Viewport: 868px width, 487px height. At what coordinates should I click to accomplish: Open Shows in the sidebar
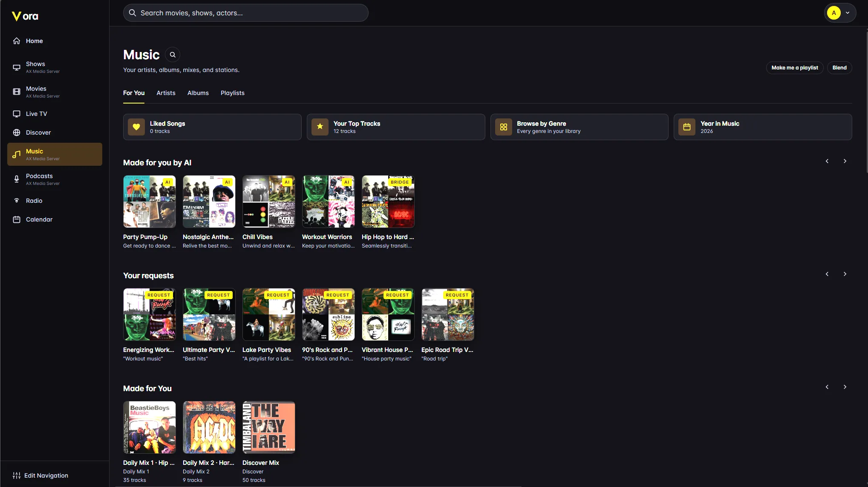pos(55,67)
